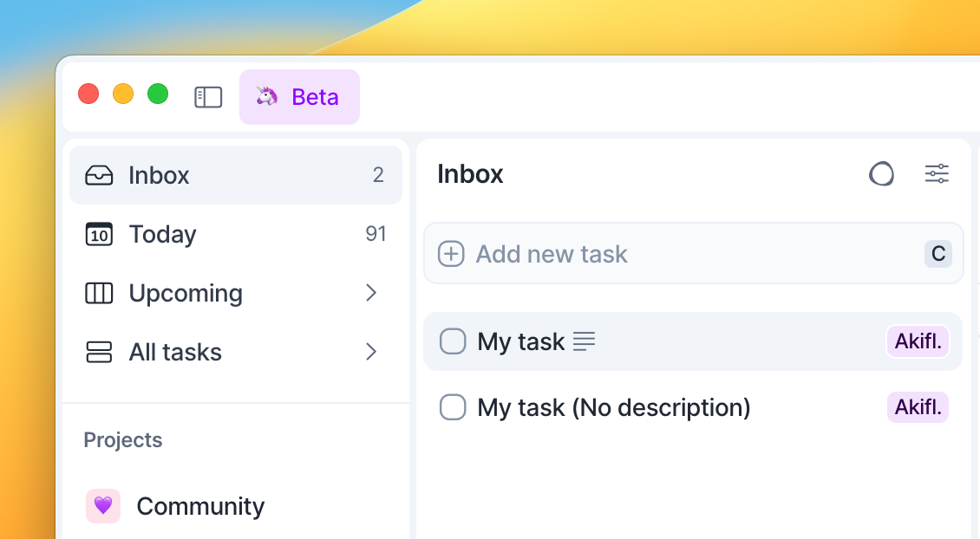Click the Projects section heading
This screenshot has height=539, width=980.
coord(123,440)
